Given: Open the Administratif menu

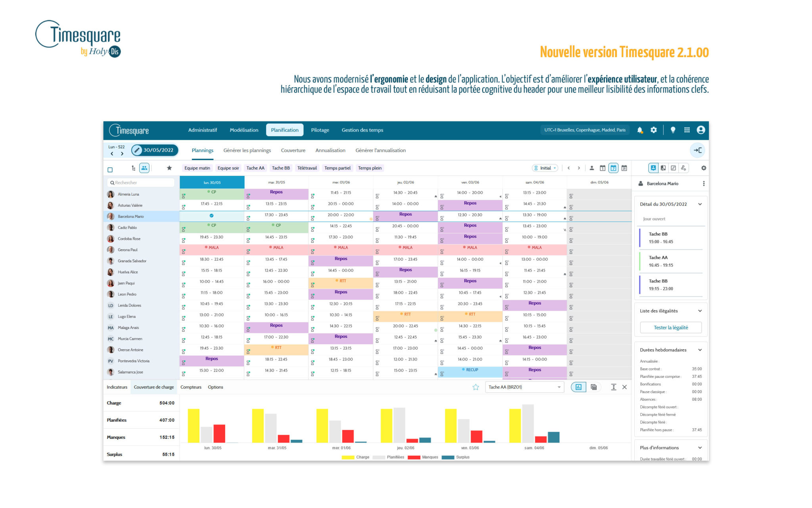Looking at the screenshot, I should pyautogui.click(x=203, y=130).
